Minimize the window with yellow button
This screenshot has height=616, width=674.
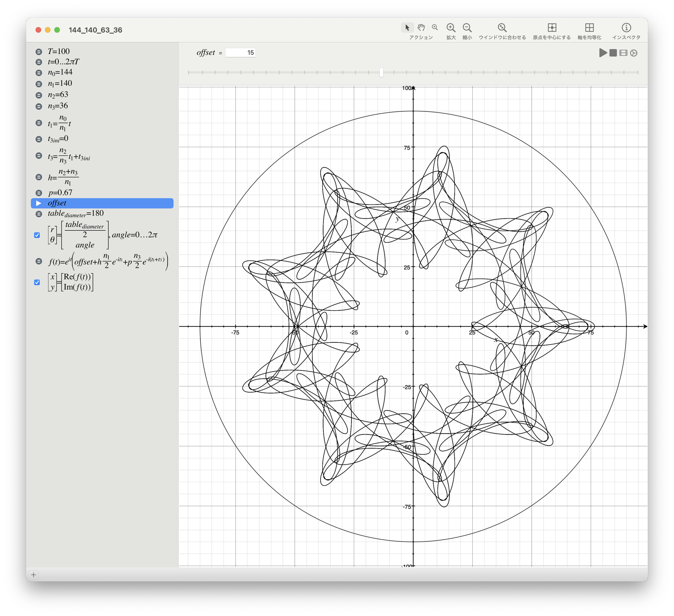[x=48, y=30]
